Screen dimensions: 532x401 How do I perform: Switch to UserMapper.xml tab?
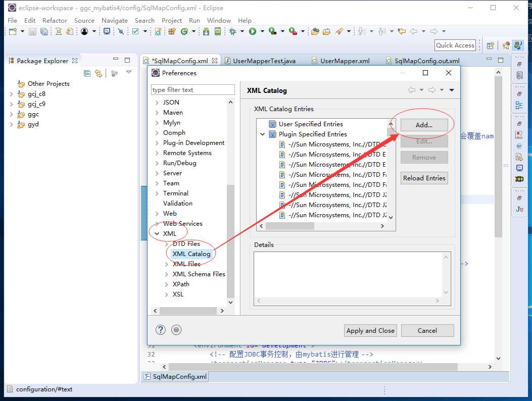[x=341, y=61]
